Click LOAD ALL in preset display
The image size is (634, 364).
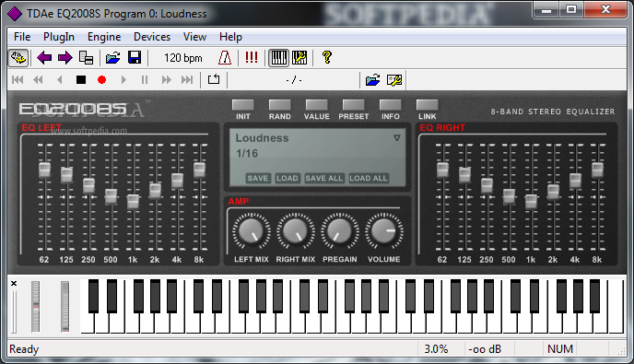point(369,178)
